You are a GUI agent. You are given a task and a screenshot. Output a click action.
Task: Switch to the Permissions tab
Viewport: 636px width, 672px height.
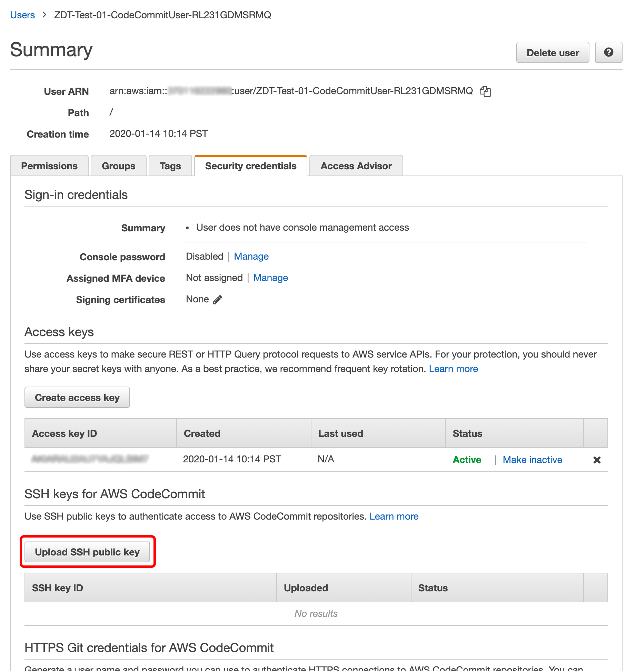[49, 166]
